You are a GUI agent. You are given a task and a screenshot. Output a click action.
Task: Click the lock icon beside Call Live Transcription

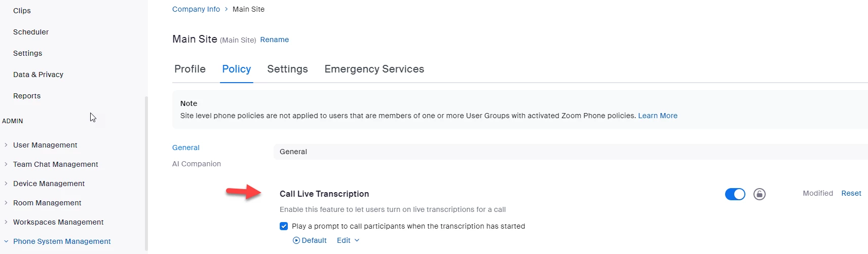[x=759, y=194]
